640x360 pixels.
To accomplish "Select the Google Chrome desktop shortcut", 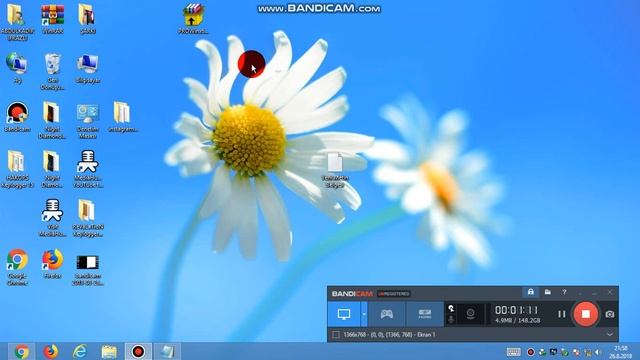I will click(17, 267).
